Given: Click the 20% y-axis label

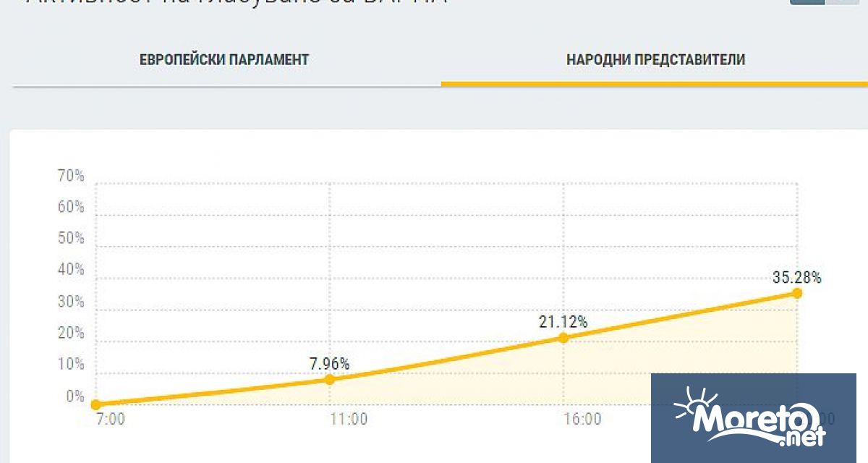Looking at the screenshot, I should (71, 334).
